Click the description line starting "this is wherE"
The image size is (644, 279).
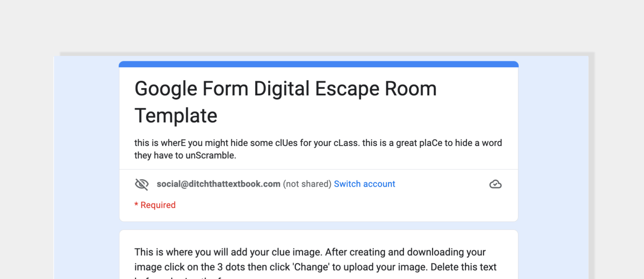(318, 143)
